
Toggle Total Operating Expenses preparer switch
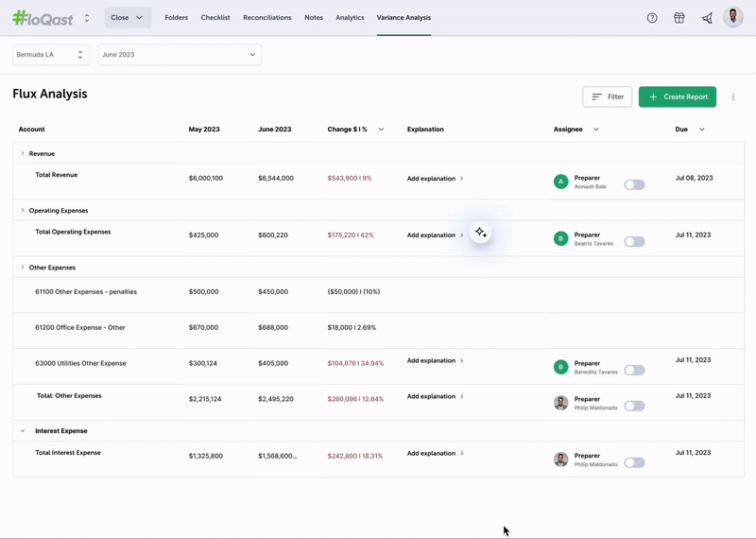click(x=634, y=242)
